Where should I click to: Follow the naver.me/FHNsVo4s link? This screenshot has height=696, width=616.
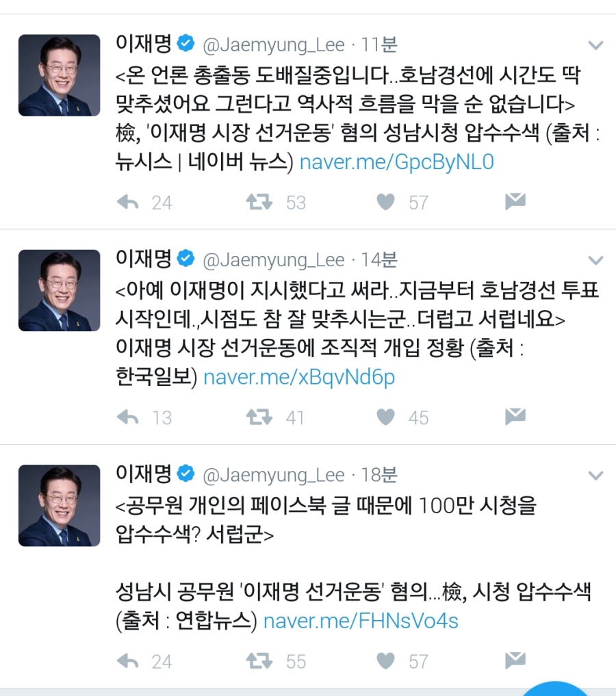pyautogui.click(x=361, y=621)
